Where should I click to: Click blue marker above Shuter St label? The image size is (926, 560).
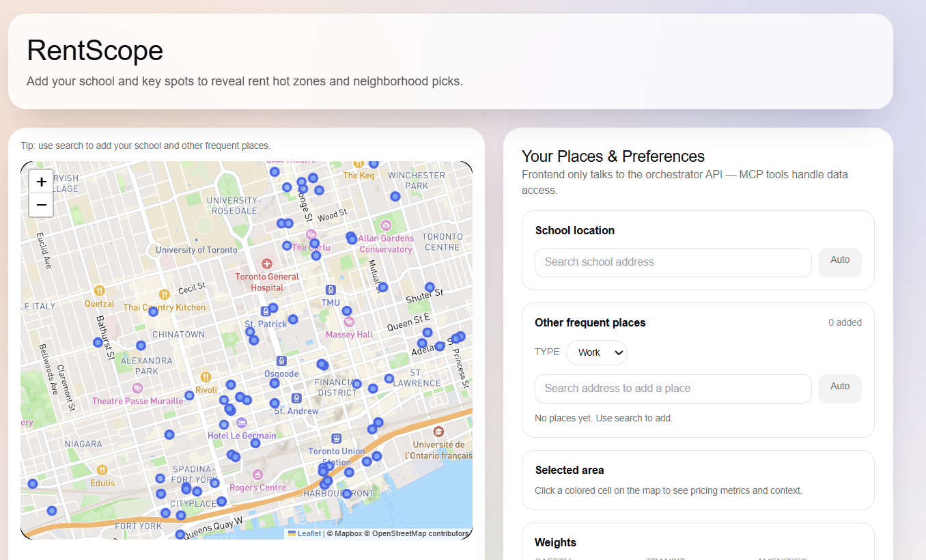point(430,288)
